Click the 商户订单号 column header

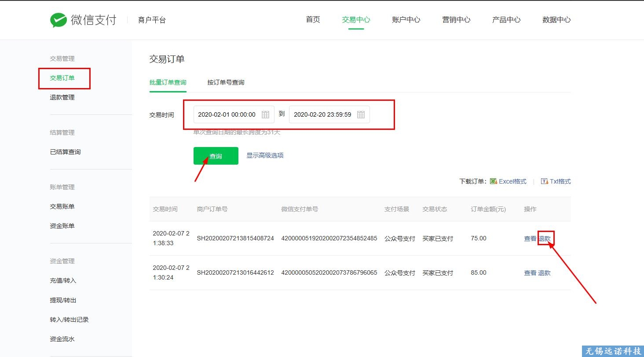[x=212, y=209]
